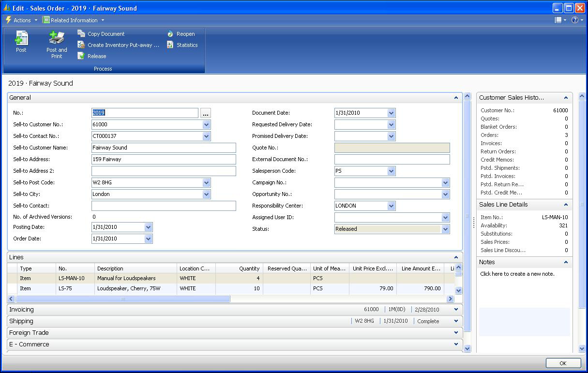Click lines scroll-left arrow
Viewport: 588px width, 373px height.
pyautogui.click(x=11, y=299)
